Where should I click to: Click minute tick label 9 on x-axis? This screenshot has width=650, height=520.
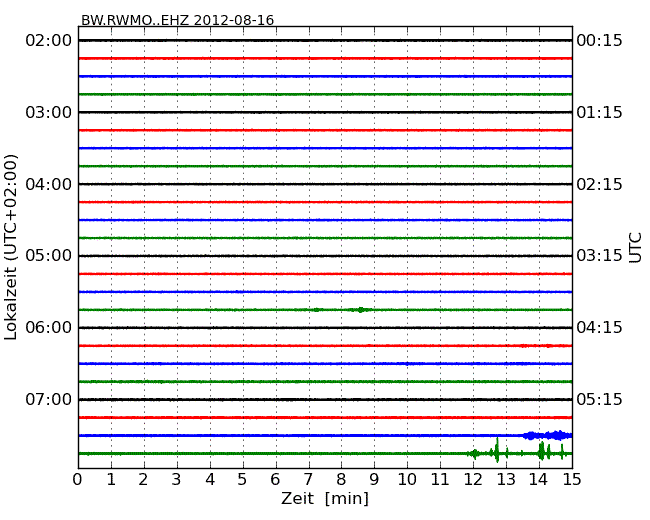[374, 480]
